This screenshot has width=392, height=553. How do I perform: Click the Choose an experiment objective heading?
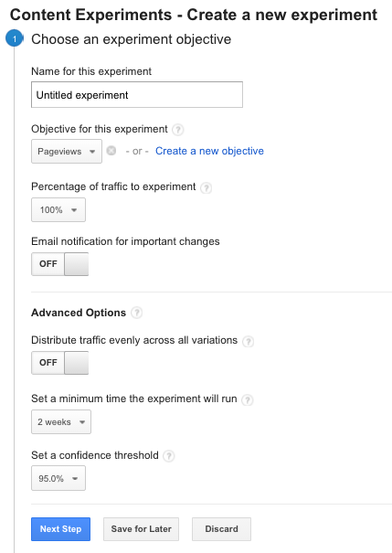(x=132, y=39)
